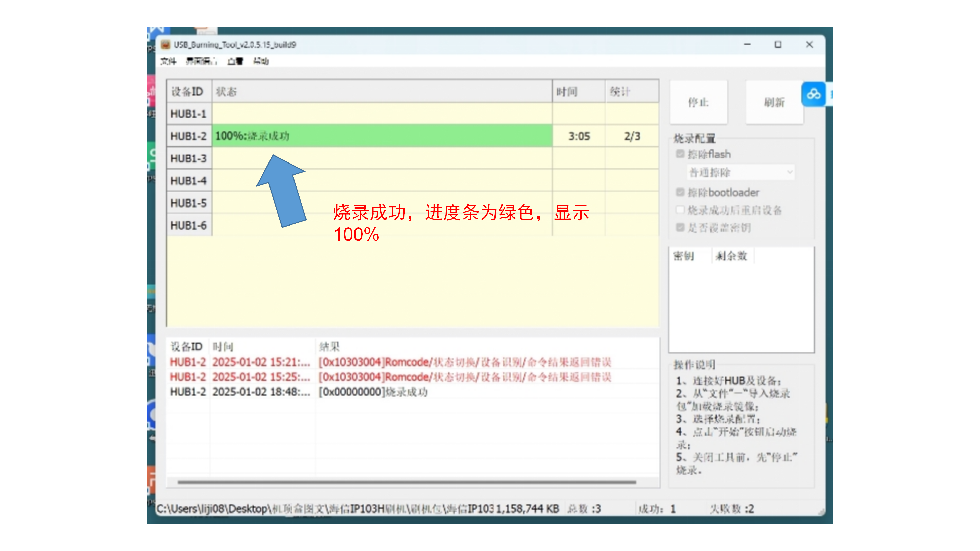Click the 密钥 column header

tap(690, 256)
